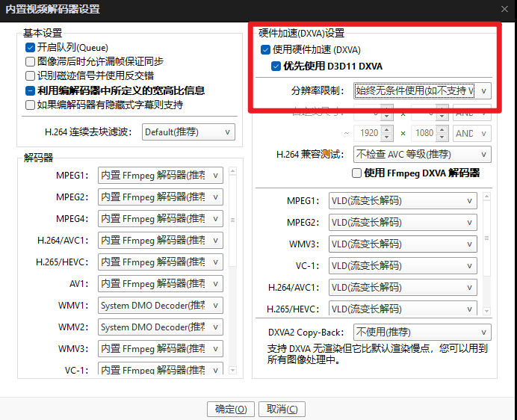
Task: Open H.264/AVC1 VLD dropdown in DXVA list
Action: tap(403, 288)
